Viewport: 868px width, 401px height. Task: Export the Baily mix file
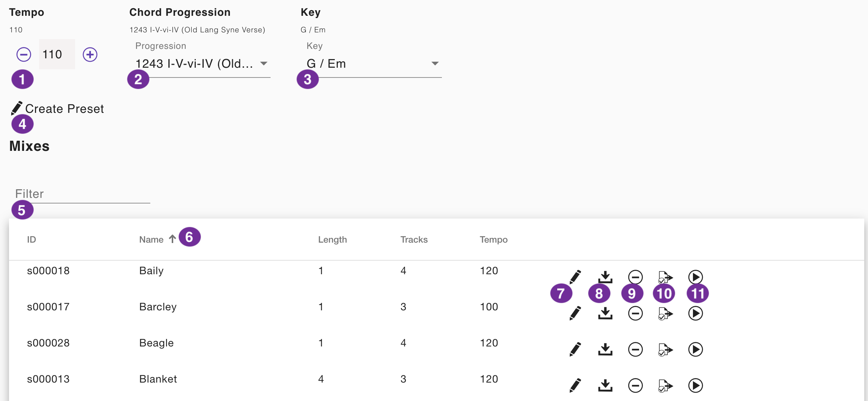(665, 277)
